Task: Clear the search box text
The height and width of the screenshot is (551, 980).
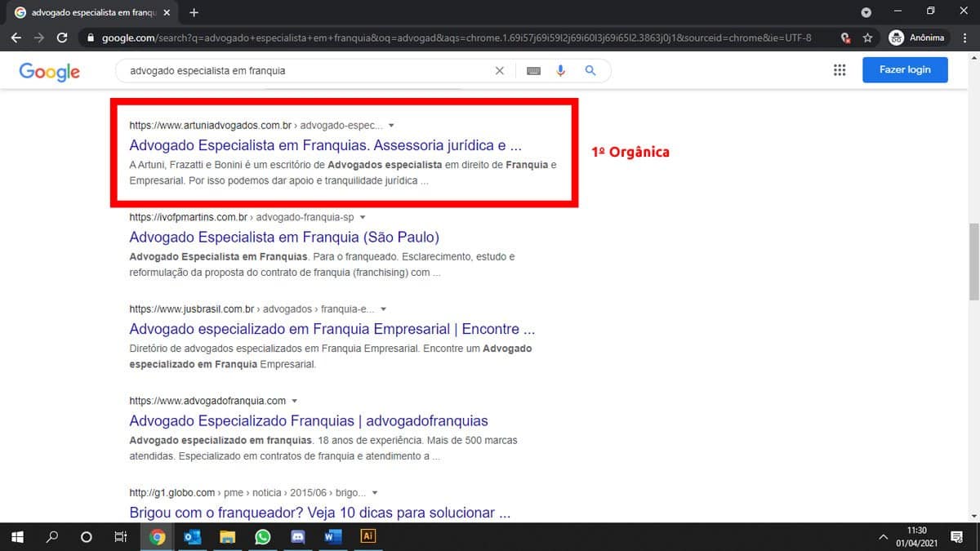Action: pos(500,71)
